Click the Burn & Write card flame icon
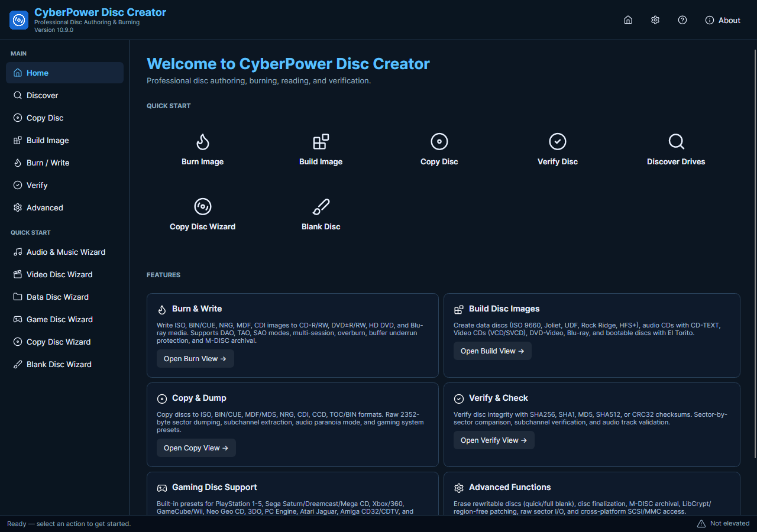The height and width of the screenshot is (532, 757). click(162, 309)
